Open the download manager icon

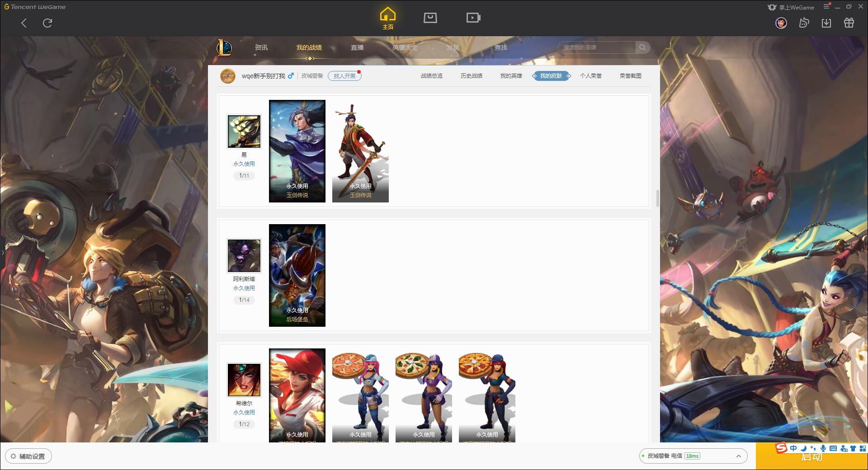826,23
